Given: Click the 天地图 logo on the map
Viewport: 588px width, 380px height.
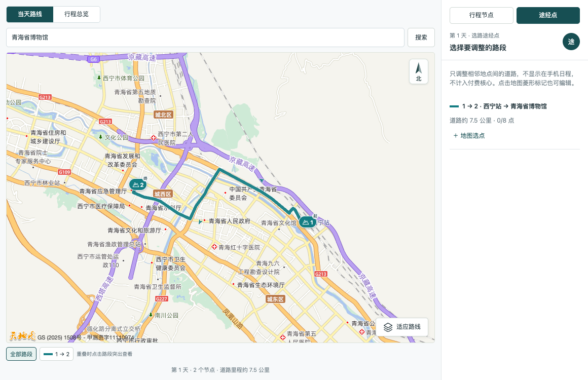Looking at the screenshot, I should pyautogui.click(x=22, y=336).
